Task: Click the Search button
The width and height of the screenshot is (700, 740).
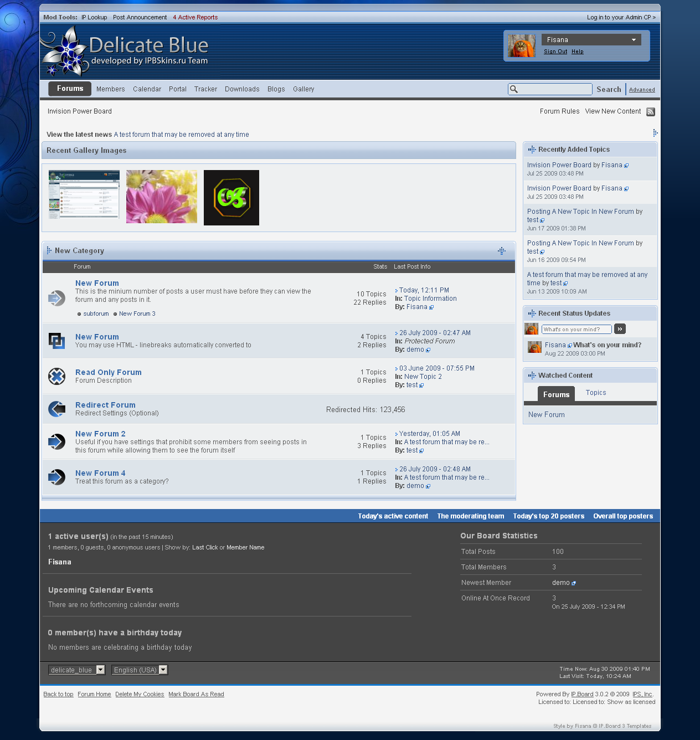Action: pos(609,89)
